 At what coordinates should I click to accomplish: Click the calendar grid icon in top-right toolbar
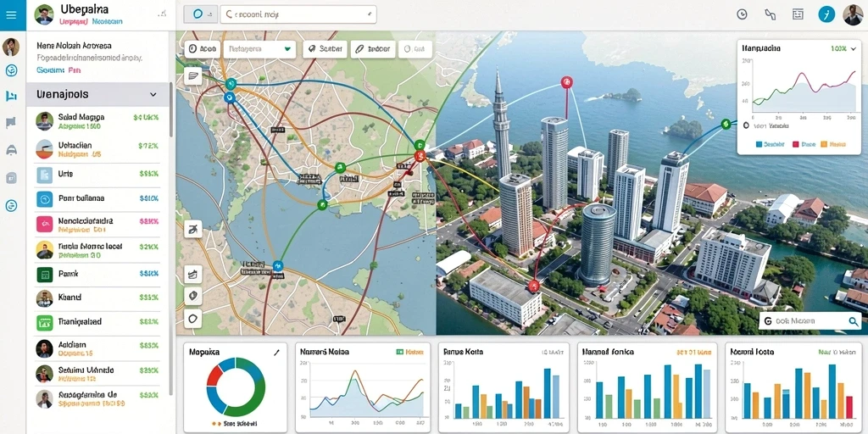(798, 15)
